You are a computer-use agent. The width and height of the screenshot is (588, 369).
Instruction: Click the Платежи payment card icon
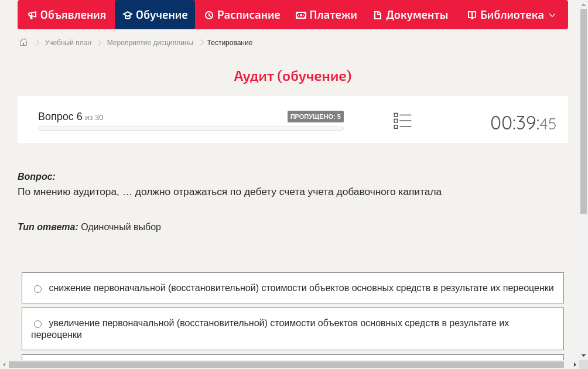(x=300, y=15)
